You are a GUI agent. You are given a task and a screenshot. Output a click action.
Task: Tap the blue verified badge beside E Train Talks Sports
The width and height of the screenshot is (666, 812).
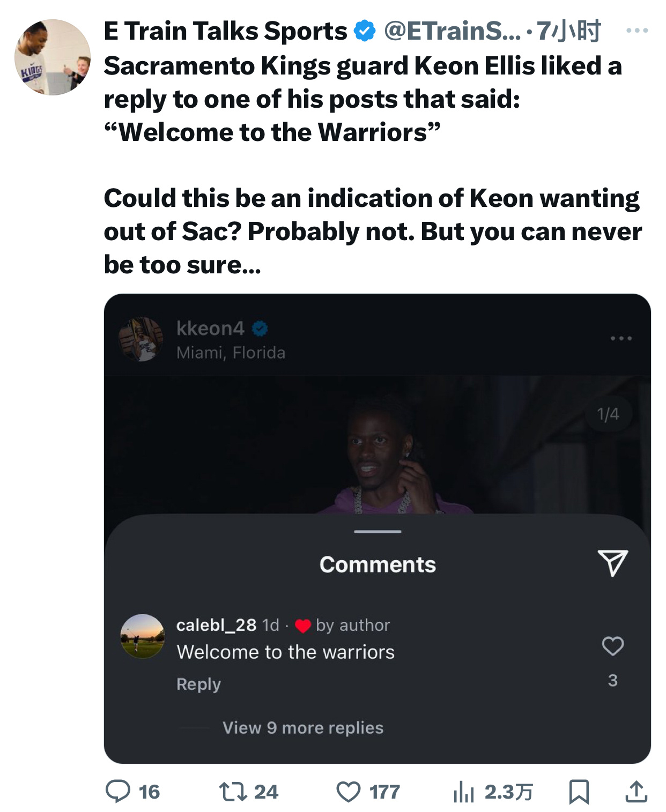coord(365,31)
